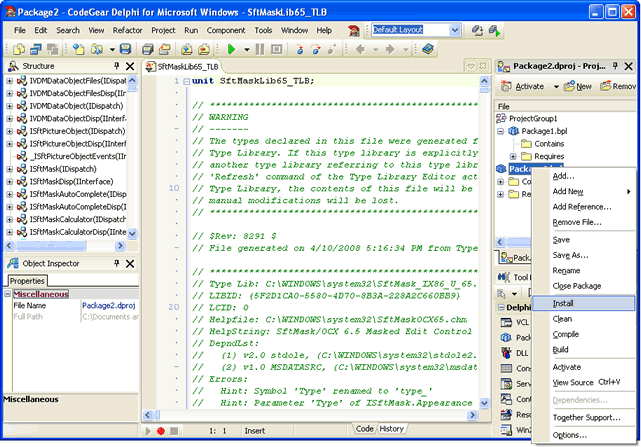
Task: Click the Delphi helmet icon beside Help
Action: pyautogui.click(x=354, y=30)
